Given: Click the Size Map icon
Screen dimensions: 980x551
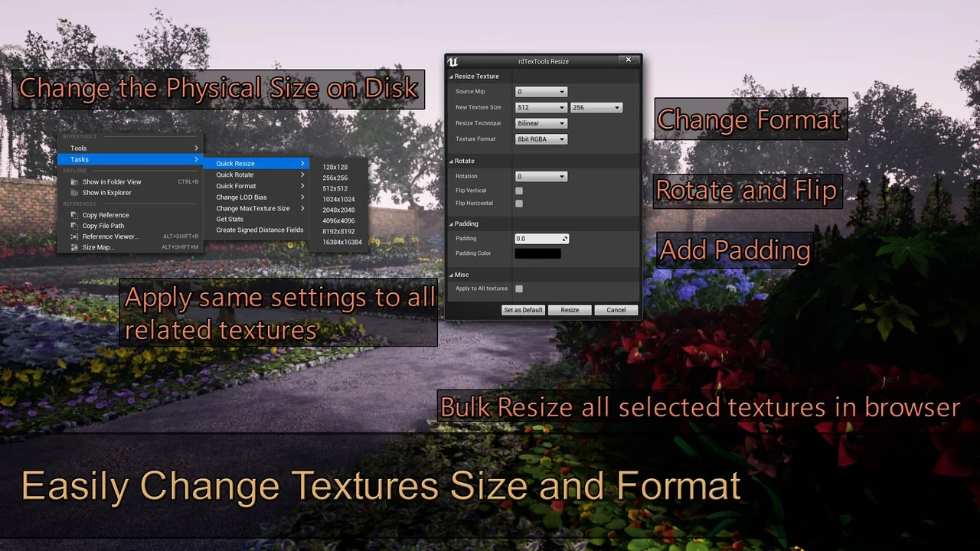Looking at the screenshot, I should coord(74,247).
